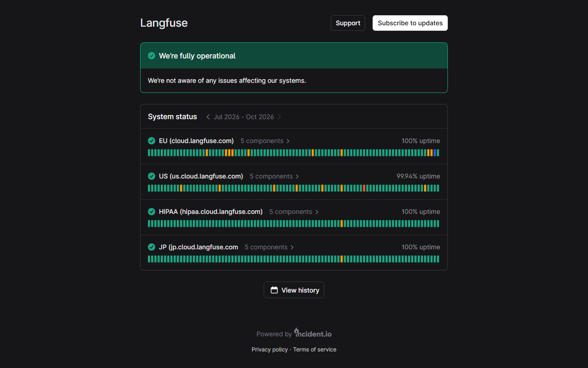Image resolution: width=588 pixels, height=368 pixels.
Task: Expand the JP 5 components list
Action: pos(269,247)
